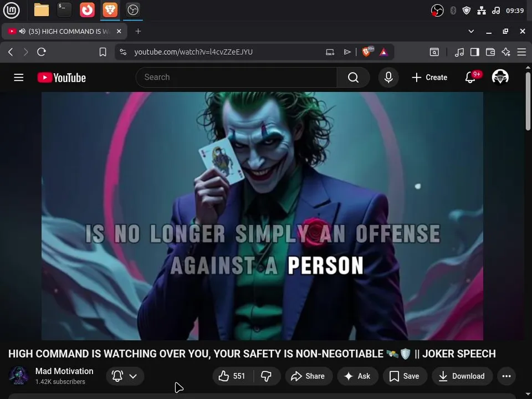Open the Files folder launcher in taskbar
The image size is (532, 399).
[42, 10]
